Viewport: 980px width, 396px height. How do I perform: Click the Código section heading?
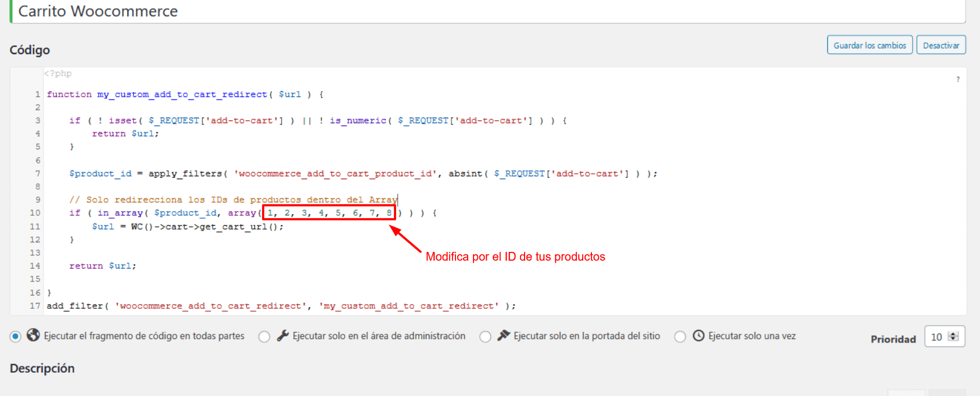coord(30,50)
